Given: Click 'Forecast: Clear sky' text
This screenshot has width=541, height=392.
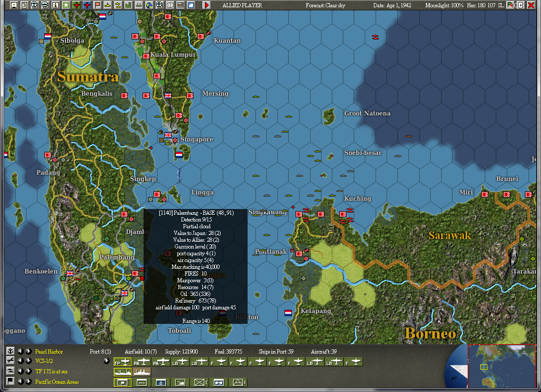Looking at the screenshot, I should click(x=325, y=5).
